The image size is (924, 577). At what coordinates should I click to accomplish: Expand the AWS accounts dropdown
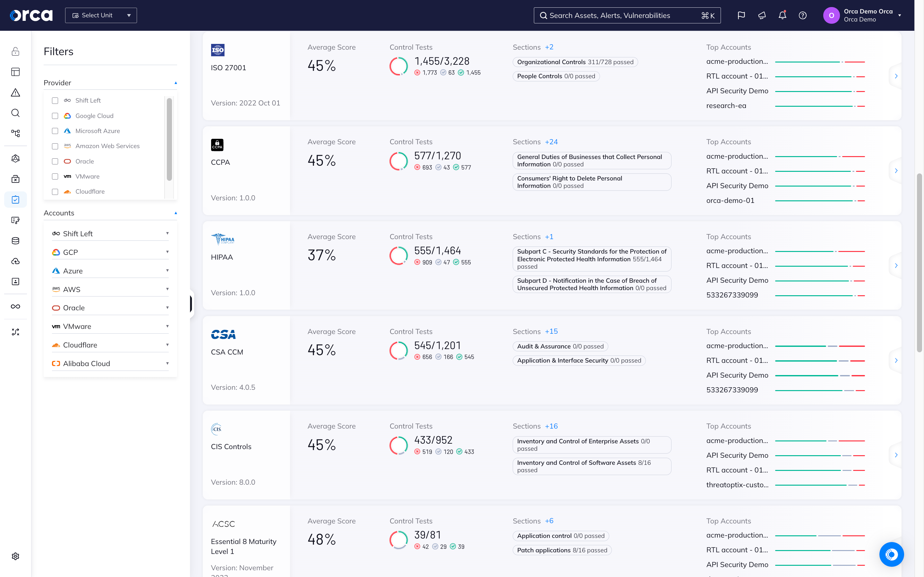(167, 289)
